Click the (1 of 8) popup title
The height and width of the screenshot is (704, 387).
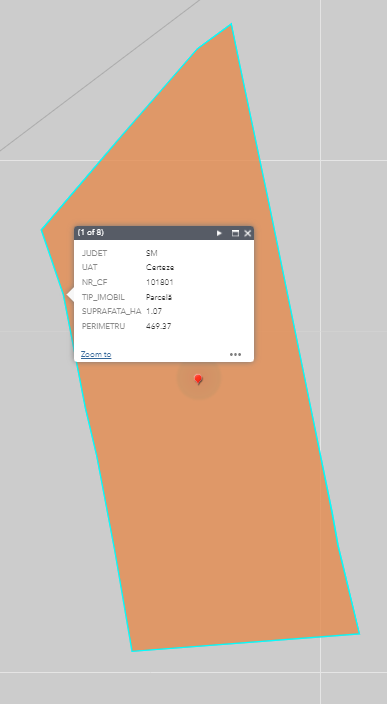91,232
